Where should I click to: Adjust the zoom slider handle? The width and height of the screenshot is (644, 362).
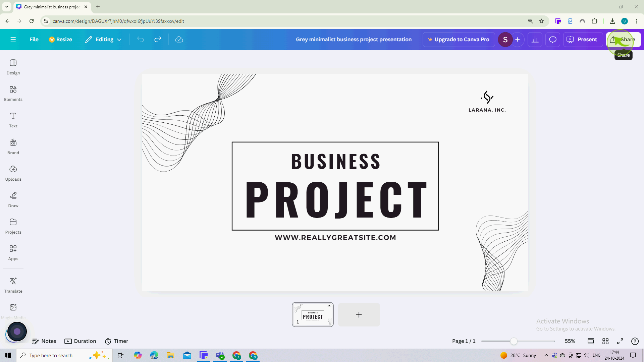[x=514, y=341]
